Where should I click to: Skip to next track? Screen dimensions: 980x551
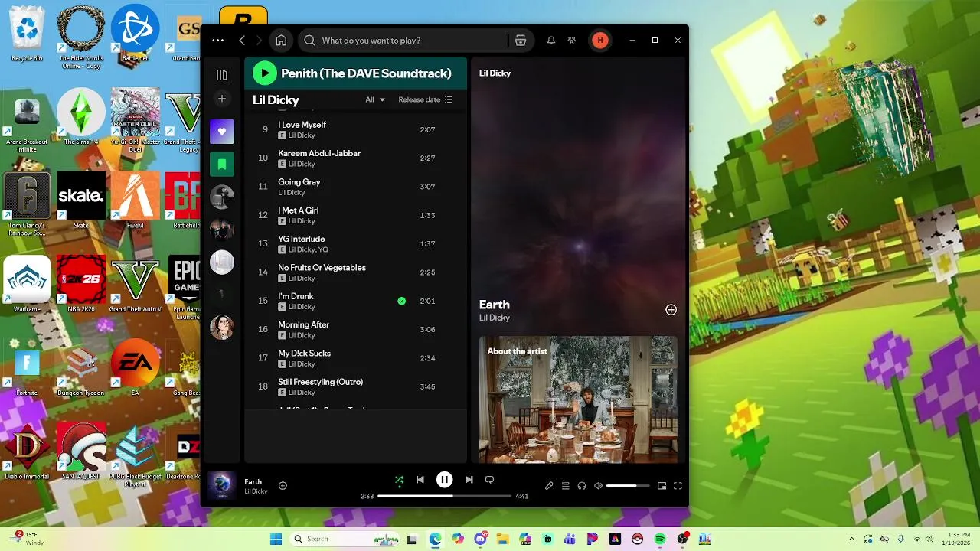469,480
